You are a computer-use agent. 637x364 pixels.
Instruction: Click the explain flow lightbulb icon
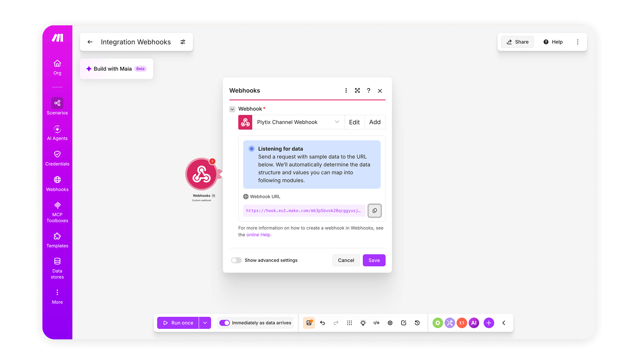pos(363,323)
